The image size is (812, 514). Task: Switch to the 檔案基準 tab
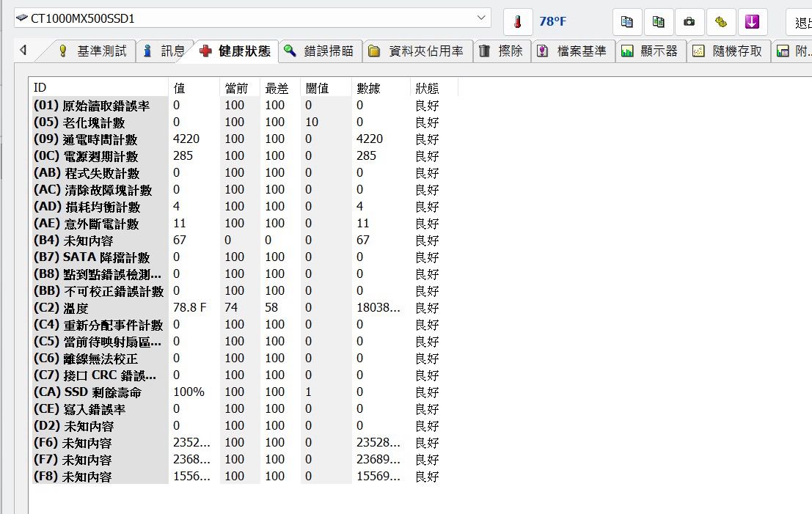pyautogui.click(x=573, y=51)
